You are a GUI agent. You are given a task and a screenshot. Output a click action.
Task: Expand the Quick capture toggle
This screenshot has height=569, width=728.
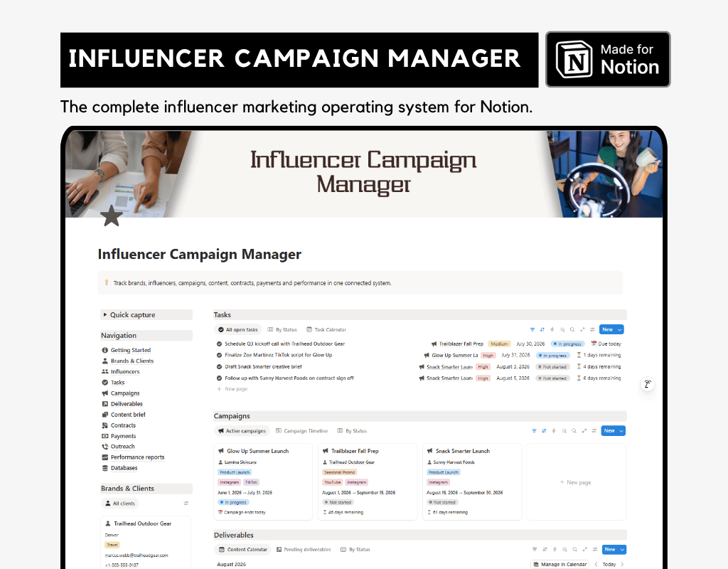click(105, 315)
